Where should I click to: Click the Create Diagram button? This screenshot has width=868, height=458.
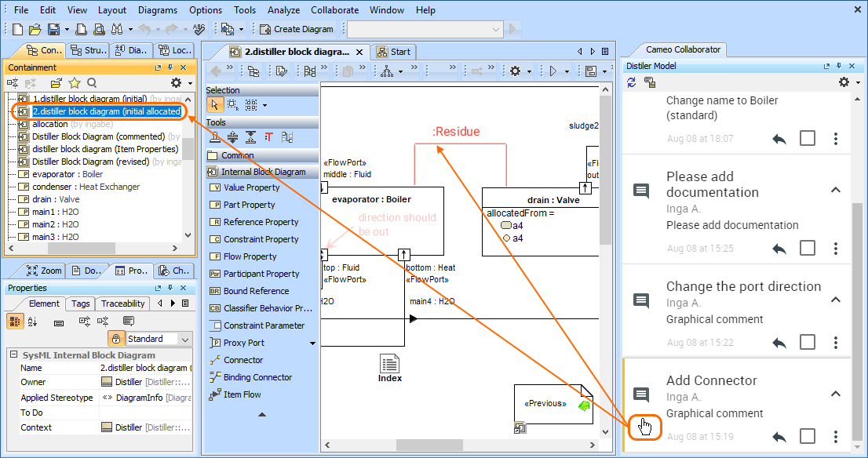tap(296, 29)
